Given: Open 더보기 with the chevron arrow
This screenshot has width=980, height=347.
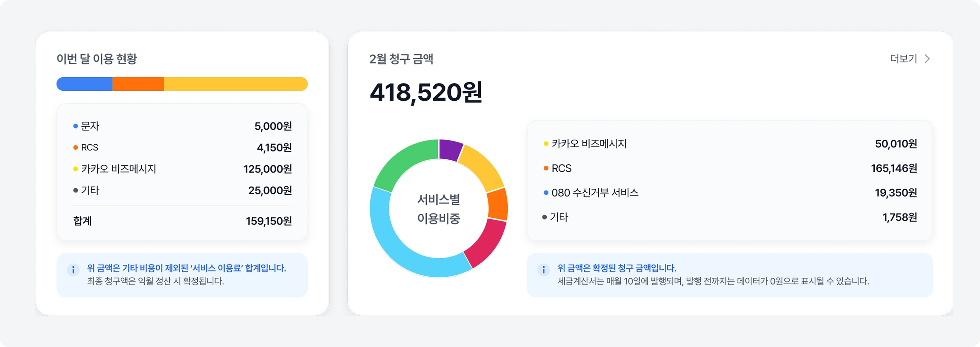Looking at the screenshot, I should coord(928,59).
